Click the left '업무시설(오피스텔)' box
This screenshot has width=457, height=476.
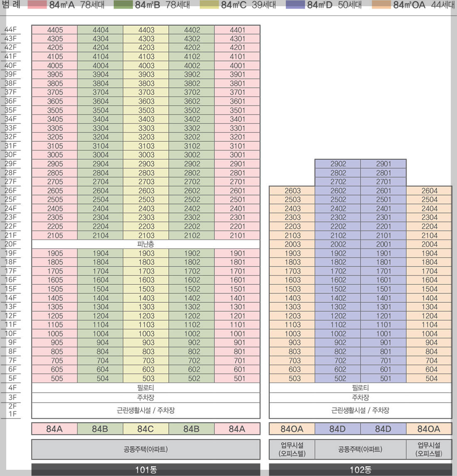click(x=292, y=449)
